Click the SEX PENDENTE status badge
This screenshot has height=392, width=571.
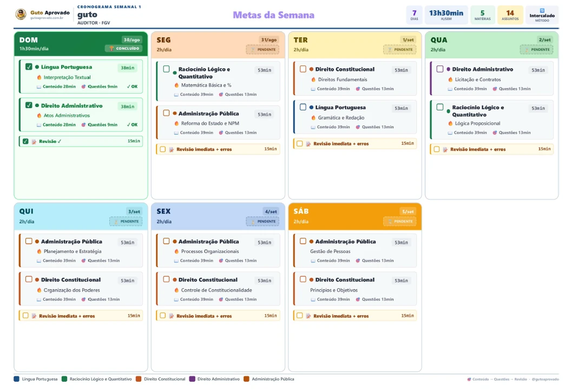click(x=262, y=222)
